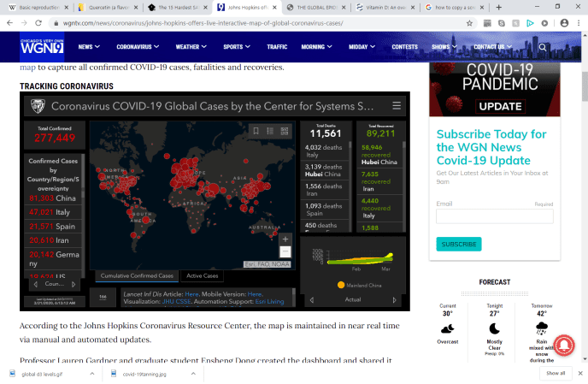Click the WGN9 logo
Image resolution: width=588 pixels, height=384 pixels.
pyautogui.click(x=42, y=47)
